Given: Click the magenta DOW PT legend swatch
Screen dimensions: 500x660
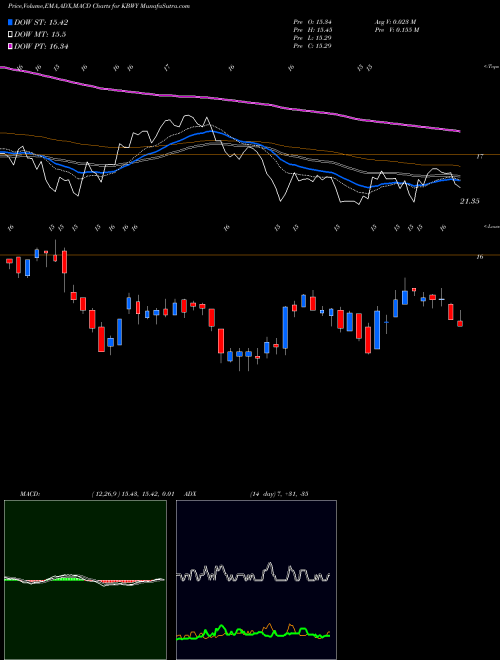Looking at the screenshot, I should tap(11, 46).
